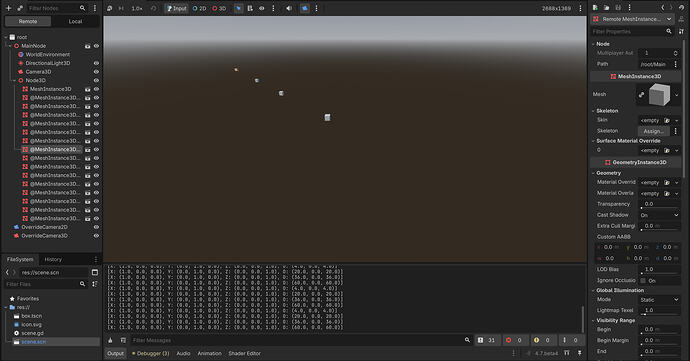The image size is (690, 361).
Task: Clear output with the broom icon
Action: (110, 340)
